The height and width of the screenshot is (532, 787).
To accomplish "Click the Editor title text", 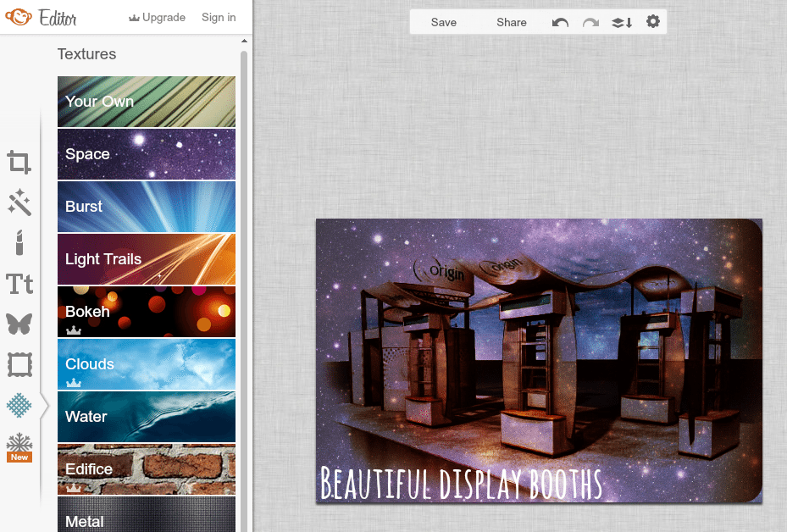I will (58, 18).
